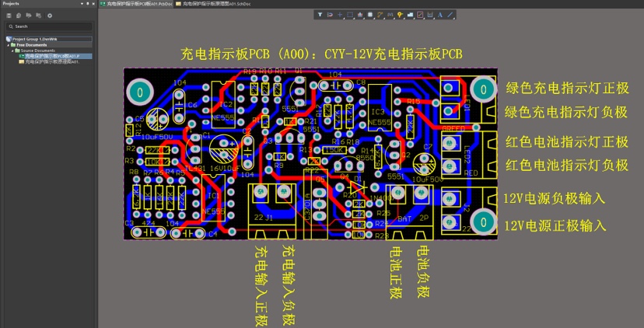Image resolution: width=644 pixels, height=328 pixels.
Task: Toggle pin on the Projects panel
Action: click(x=87, y=3)
